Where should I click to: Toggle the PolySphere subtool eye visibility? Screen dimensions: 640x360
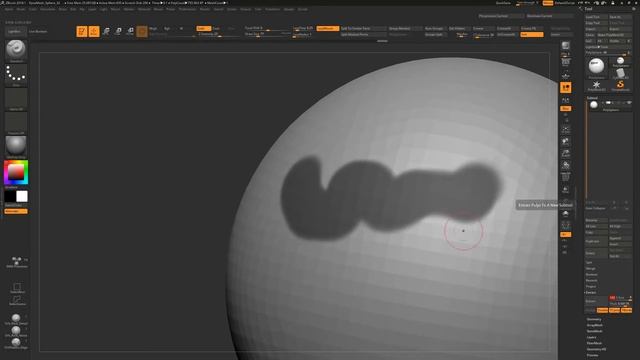click(629, 103)
